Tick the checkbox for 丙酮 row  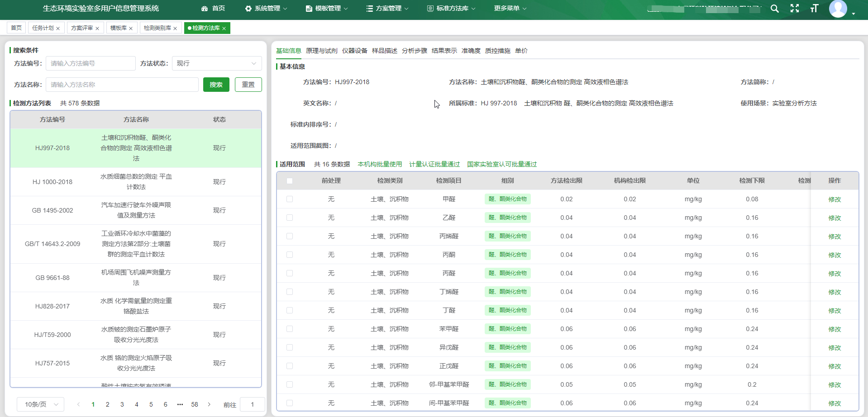(x=290, y=255)
